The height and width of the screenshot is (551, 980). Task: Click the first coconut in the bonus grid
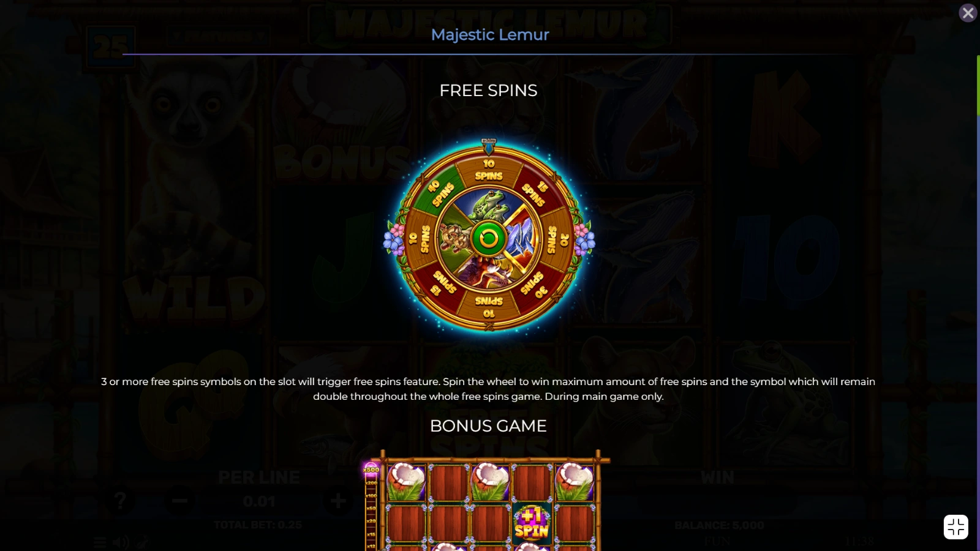[405, 481]
